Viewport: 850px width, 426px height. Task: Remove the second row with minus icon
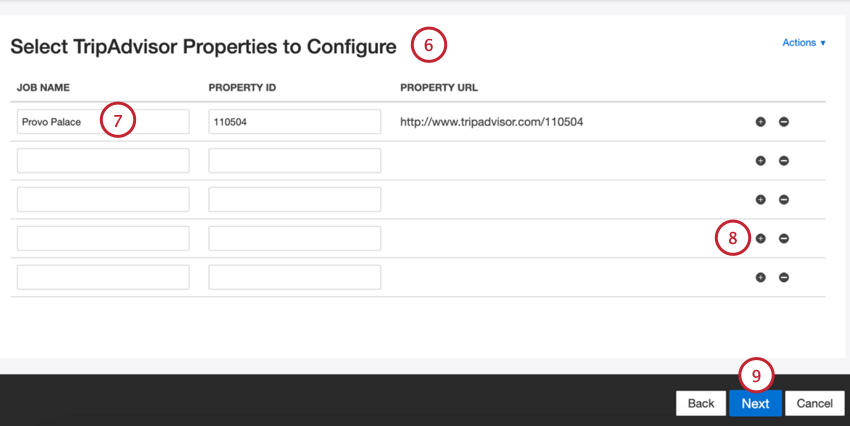[x=784, y=161]
